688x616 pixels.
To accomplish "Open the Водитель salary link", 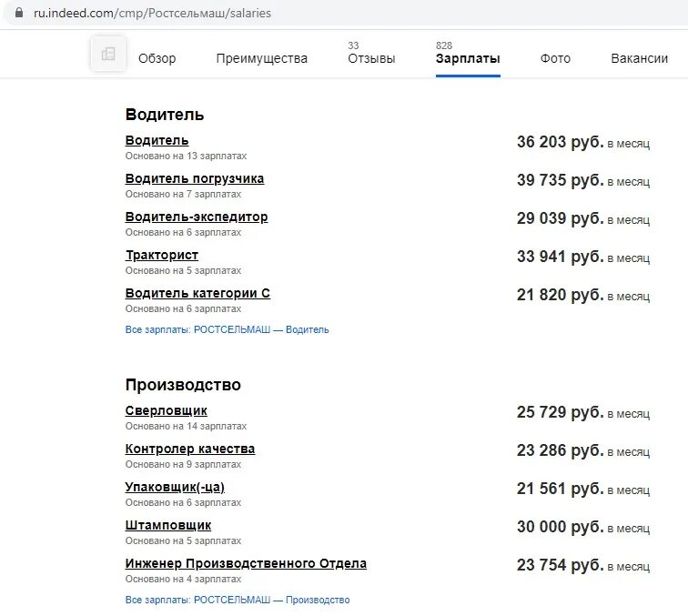I will point(157,140).
